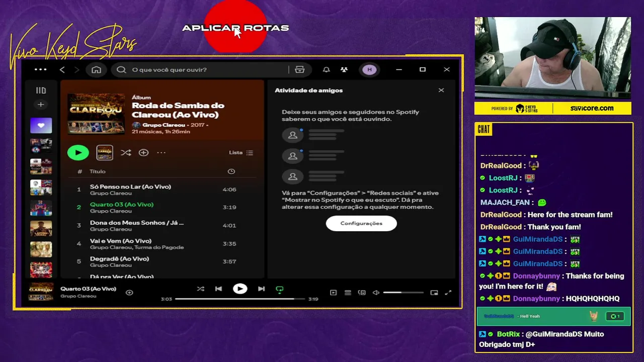
Task: Toggle the green repeat button
Action: (280, 289)
